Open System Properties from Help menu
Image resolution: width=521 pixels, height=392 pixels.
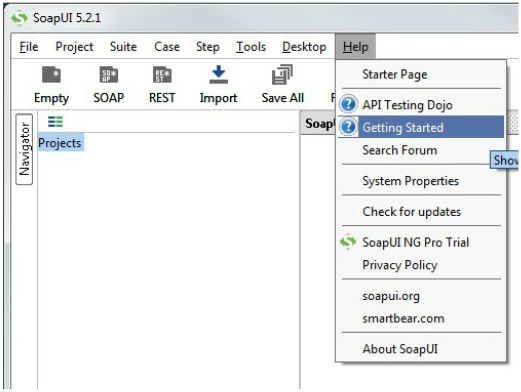[x=421, y=181]
